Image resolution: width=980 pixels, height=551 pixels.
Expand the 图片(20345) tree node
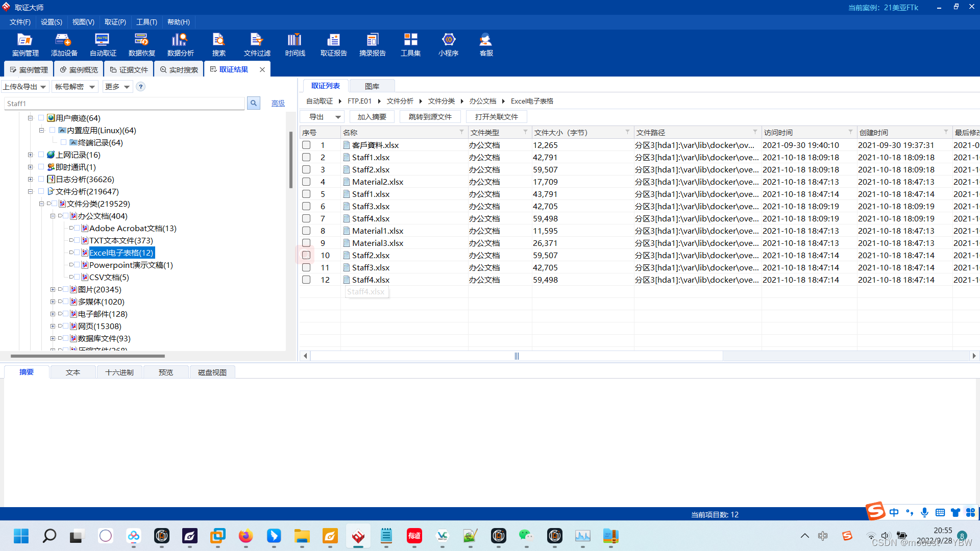tap(53, 289)
